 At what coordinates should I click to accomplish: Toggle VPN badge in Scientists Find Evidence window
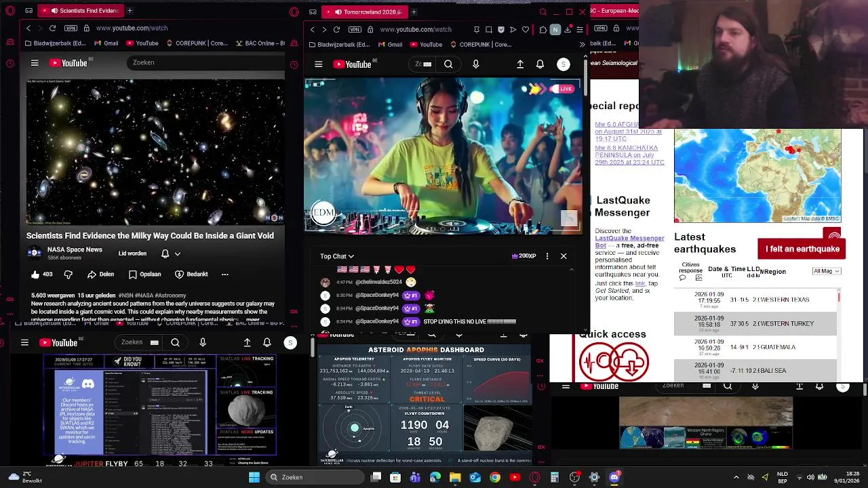point(71,28)
